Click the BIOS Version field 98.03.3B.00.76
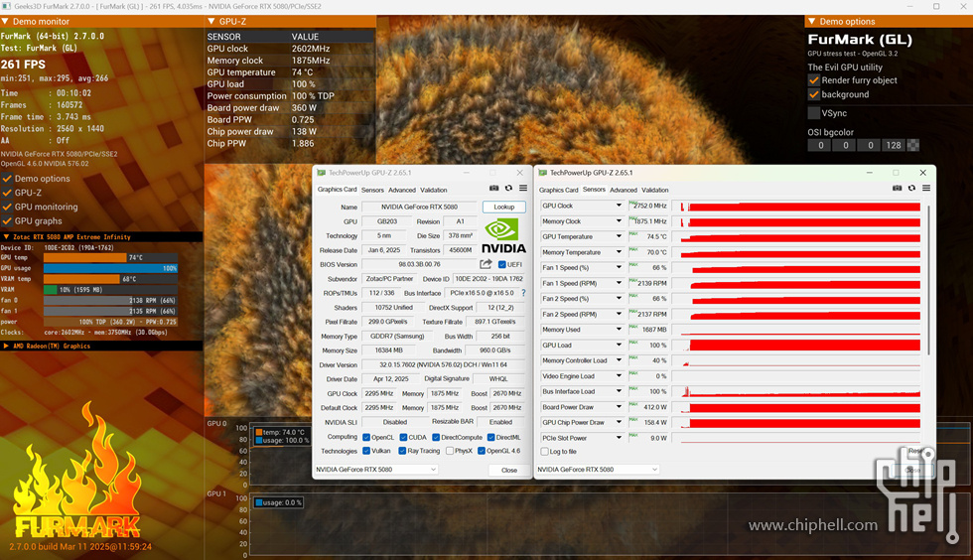 point(419,264)
